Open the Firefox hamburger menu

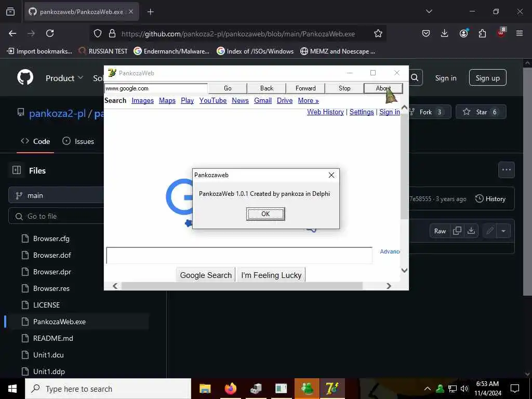(520, 33)
